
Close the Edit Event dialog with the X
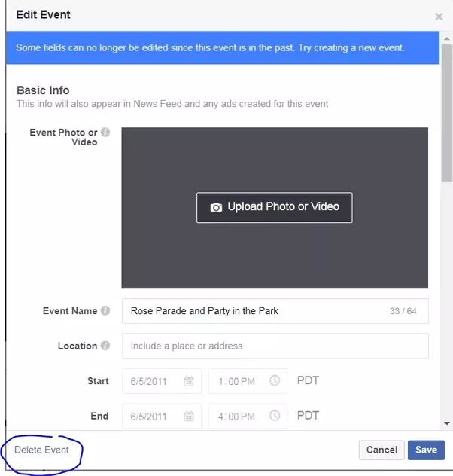[439, 17]
